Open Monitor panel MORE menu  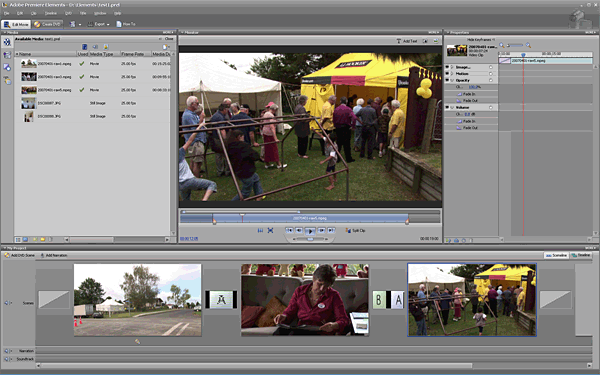point(434,33)
